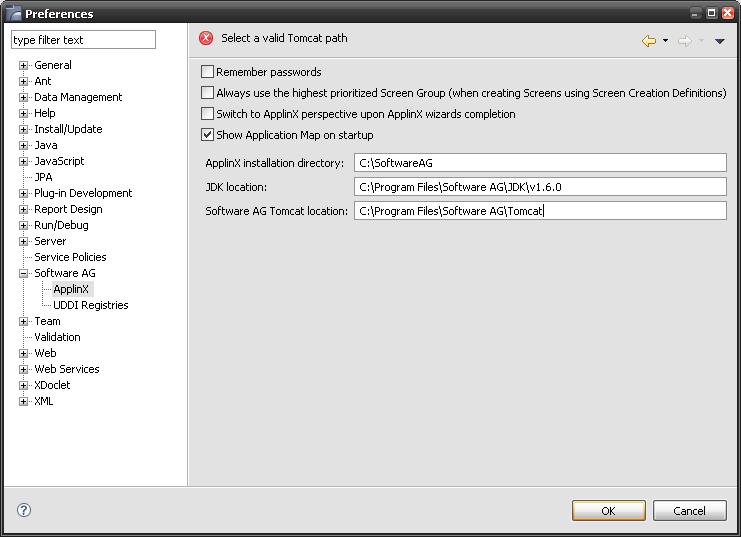The width and height of the screenshot is (741, 537).
Task: Expand the JavaScript node
Action: (23, 162)
